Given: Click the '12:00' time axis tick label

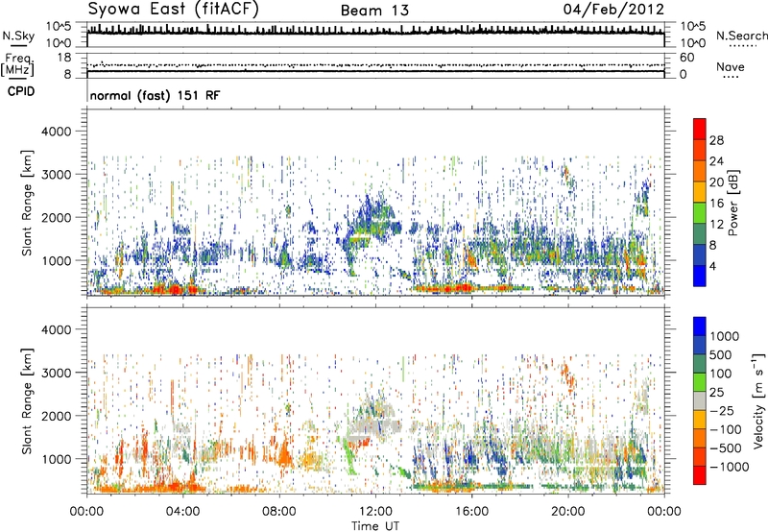Looking at the screenshot, I should pos(375,512).
